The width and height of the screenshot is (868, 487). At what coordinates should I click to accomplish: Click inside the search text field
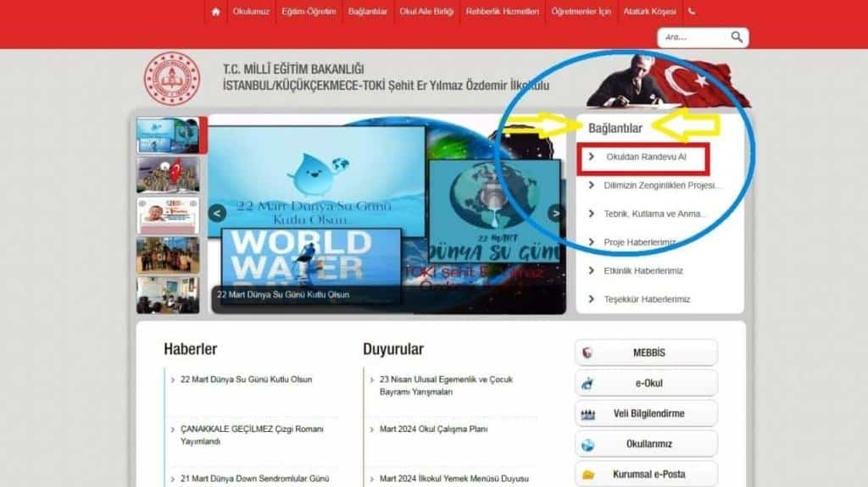point(691,37)
